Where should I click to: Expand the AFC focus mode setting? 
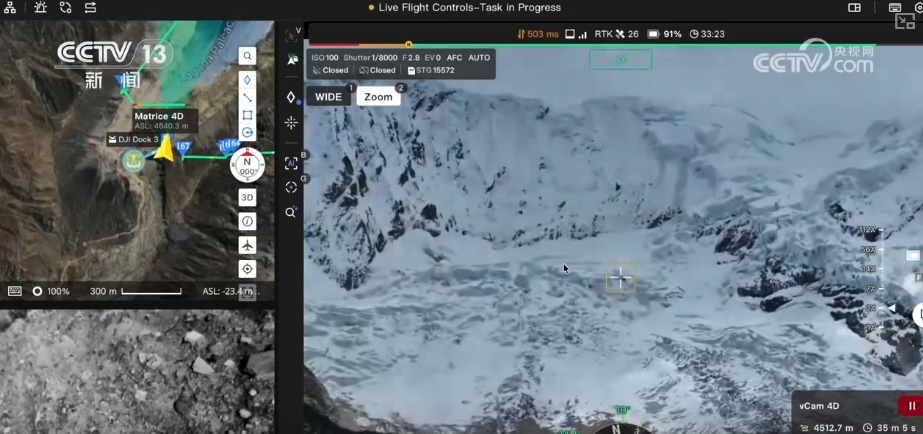click(x=454, y=58)
